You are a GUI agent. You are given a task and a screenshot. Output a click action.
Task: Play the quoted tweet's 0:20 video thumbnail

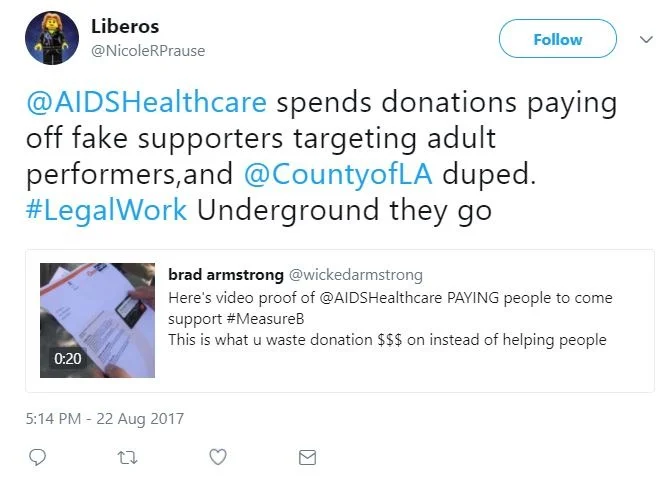tap(97, 320)
